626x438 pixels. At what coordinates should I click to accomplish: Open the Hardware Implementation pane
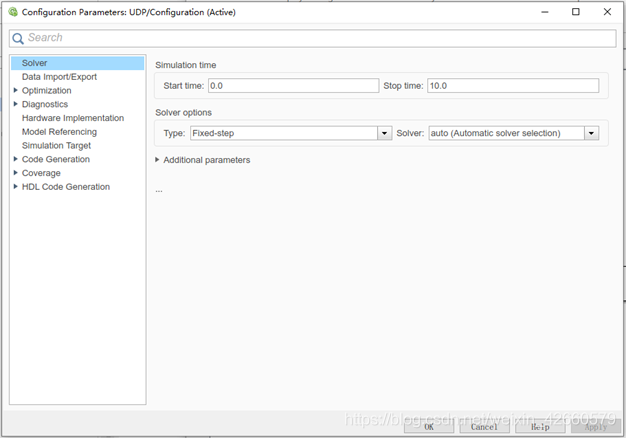coord(73,118)
